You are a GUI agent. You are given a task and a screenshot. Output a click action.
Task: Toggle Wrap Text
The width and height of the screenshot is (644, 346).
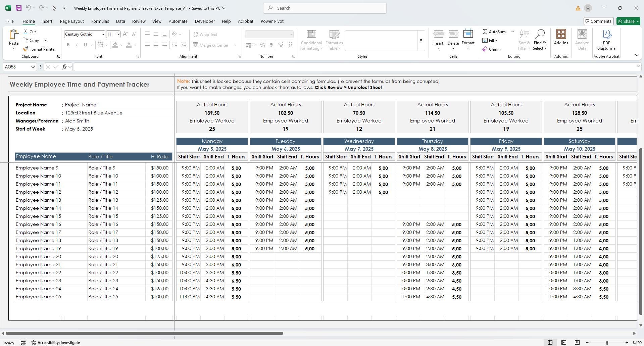click(x=205, y=34)
